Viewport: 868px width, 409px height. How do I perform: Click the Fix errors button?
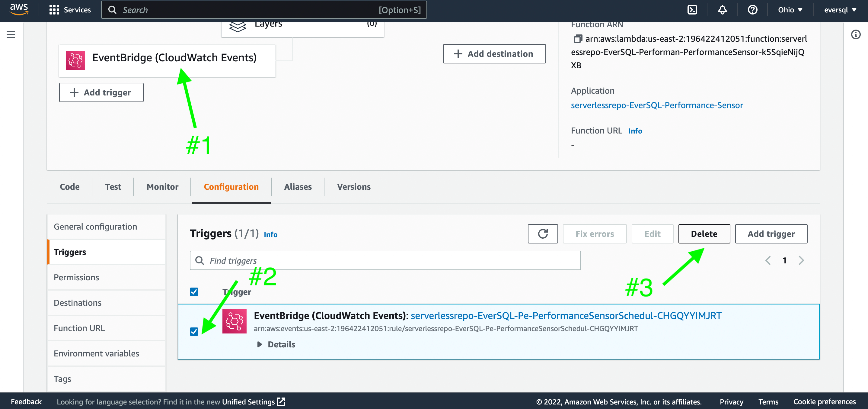click(x=594, y=234)
